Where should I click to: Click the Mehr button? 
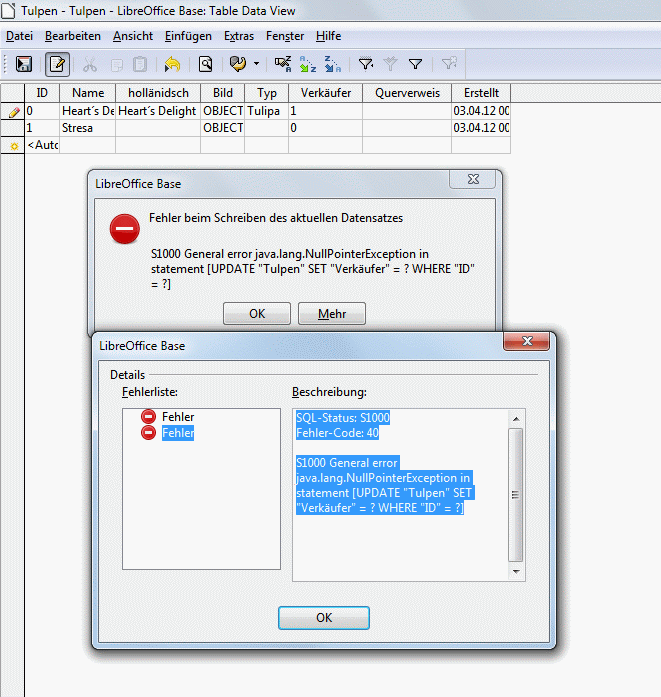pyautogui.click(x=332, y=314)
